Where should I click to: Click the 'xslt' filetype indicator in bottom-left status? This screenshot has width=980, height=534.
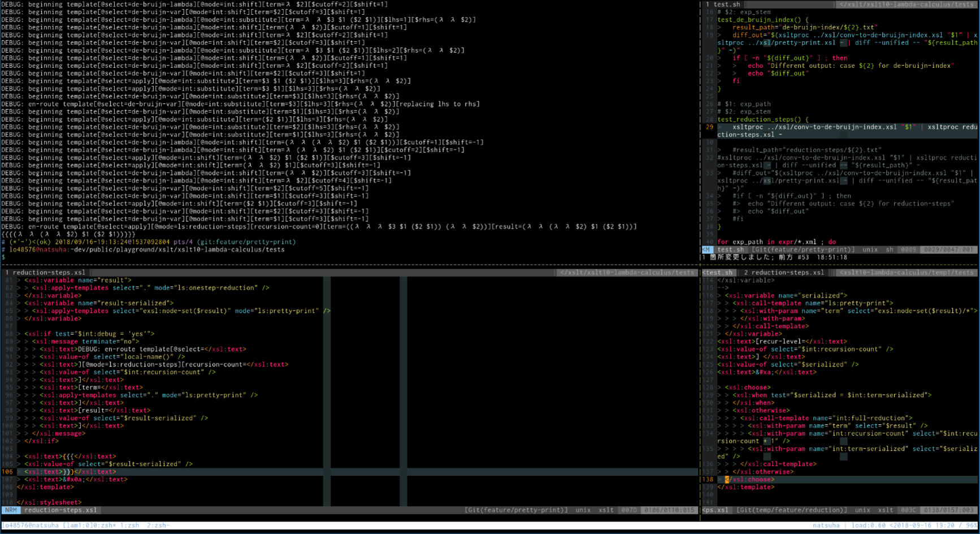(606, 510)
